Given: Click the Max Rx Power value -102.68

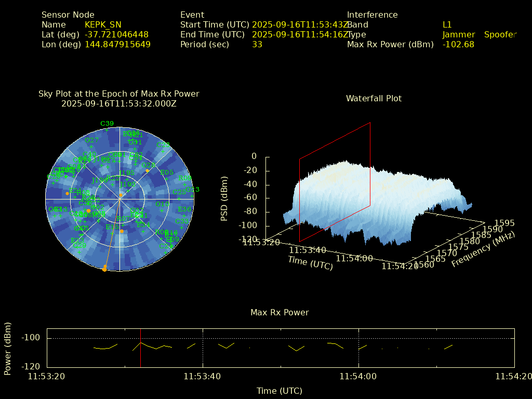Looking at the screenshot, I should (458, 45).
